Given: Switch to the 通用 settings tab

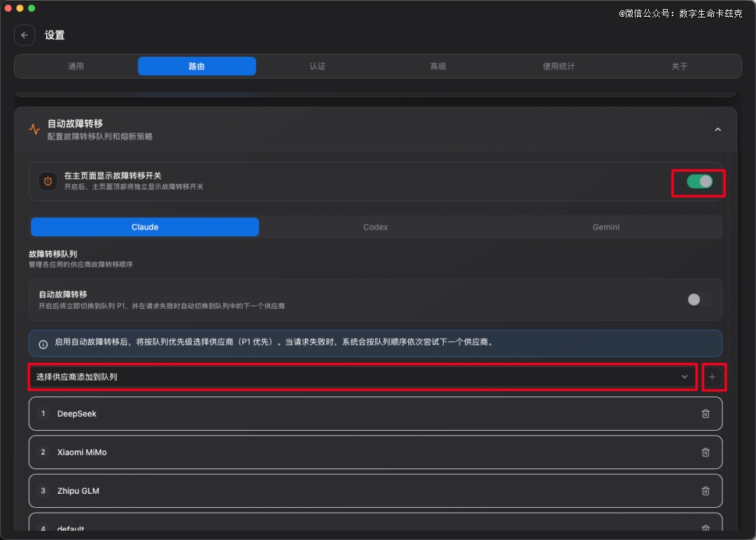Looking at the screenshot, I should (76, 66).
